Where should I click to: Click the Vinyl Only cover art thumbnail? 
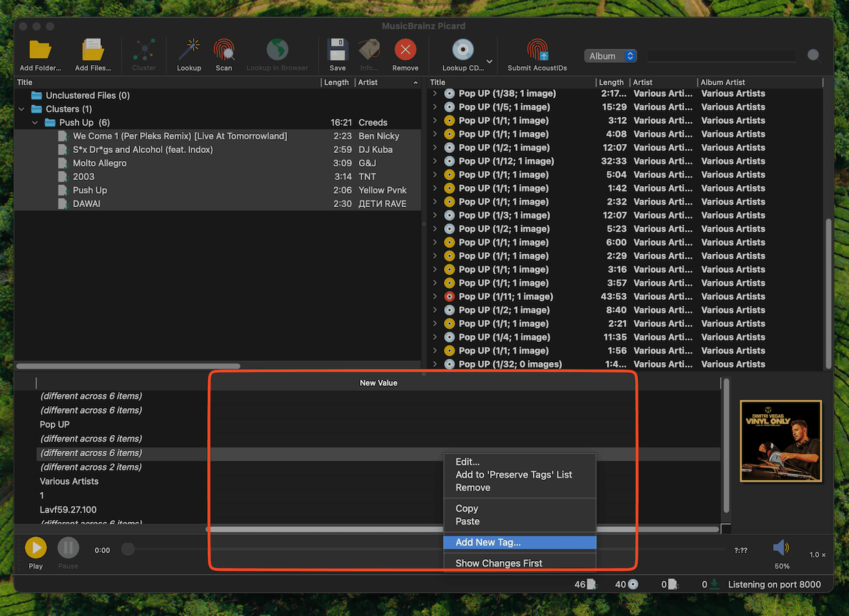click(x=781, y=441)
